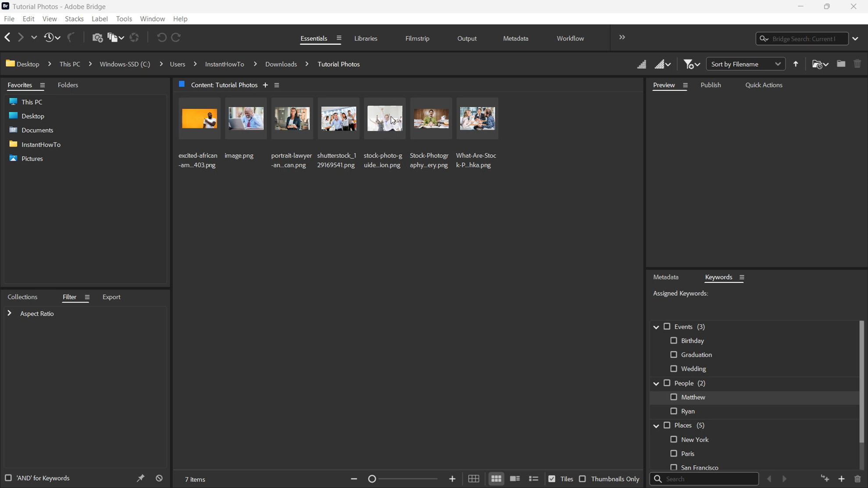This screenshot has width=868, height=488.
Task: Check the Matthew keyword
Action: (x=674, y=397)
